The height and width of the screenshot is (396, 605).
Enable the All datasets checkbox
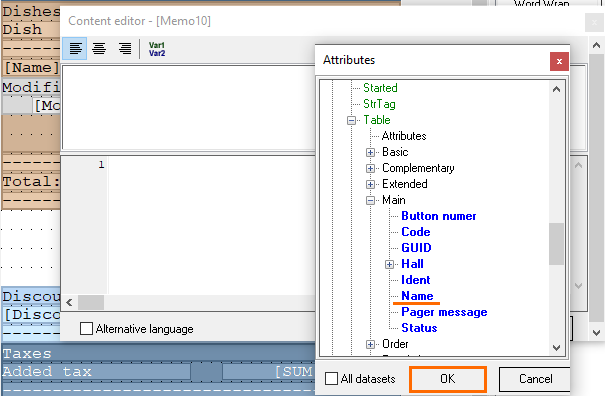331,379
